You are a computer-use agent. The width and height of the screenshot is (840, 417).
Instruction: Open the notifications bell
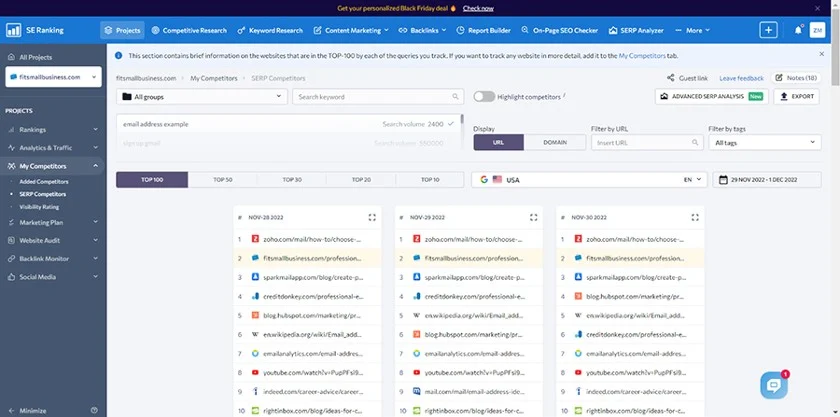tap(798, 30)
